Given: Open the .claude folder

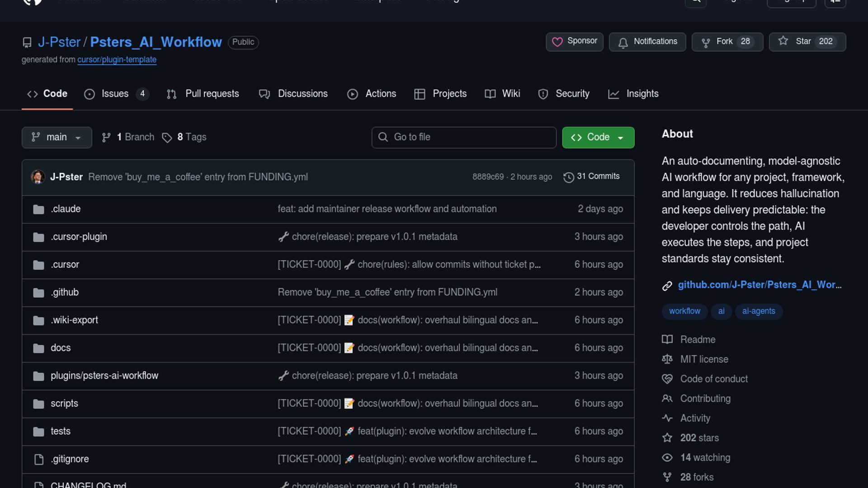Looking at the screenshot, I should click(66, 209).
